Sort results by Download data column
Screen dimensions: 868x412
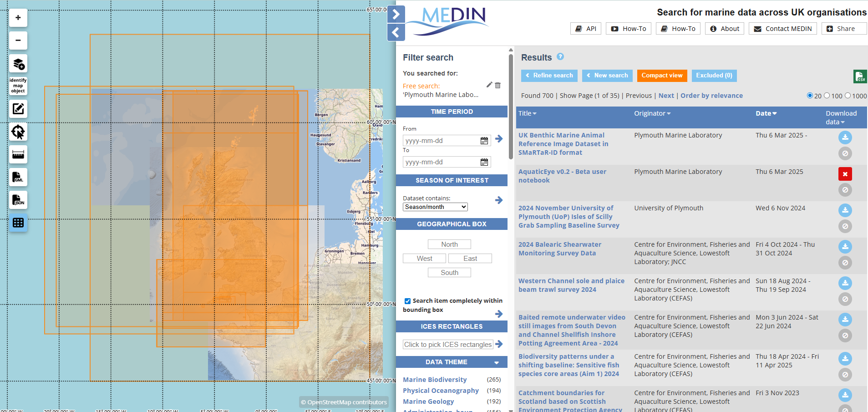point(841,117)
